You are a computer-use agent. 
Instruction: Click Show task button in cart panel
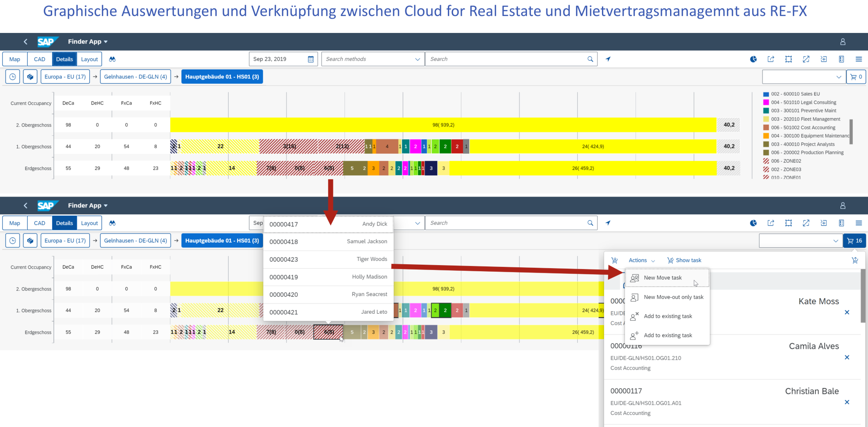(684, 260)
